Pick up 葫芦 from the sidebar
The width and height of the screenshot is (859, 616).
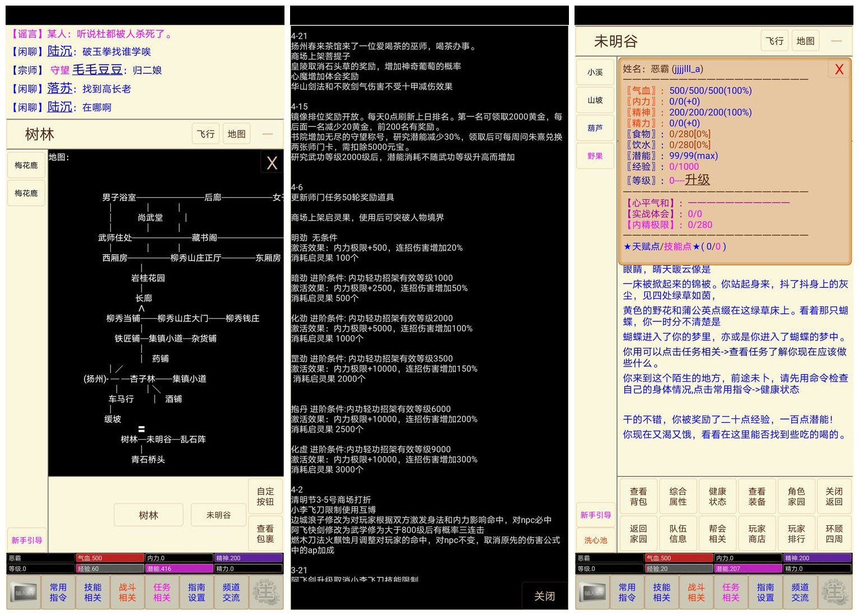point(595,128)
